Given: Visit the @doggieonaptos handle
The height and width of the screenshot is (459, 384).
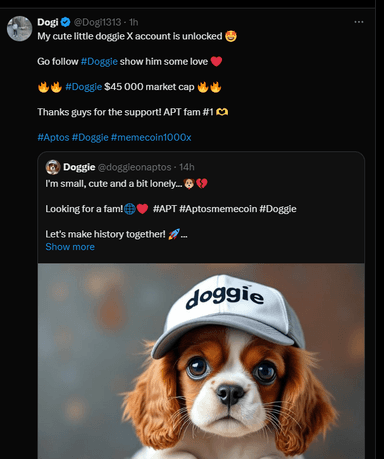Looking at the screenshot, I should pos(135,167).
